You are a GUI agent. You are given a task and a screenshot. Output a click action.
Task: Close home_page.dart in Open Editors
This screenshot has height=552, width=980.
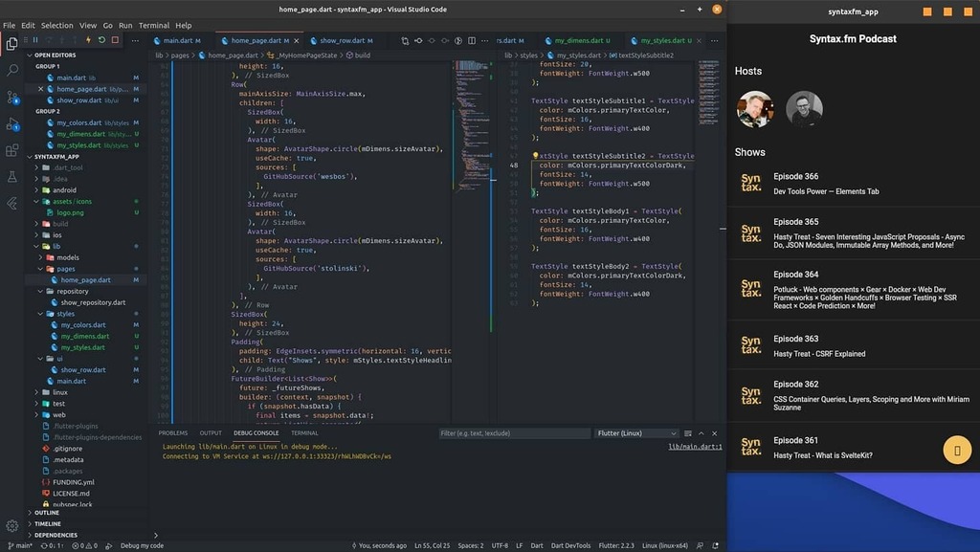(40, 89)
